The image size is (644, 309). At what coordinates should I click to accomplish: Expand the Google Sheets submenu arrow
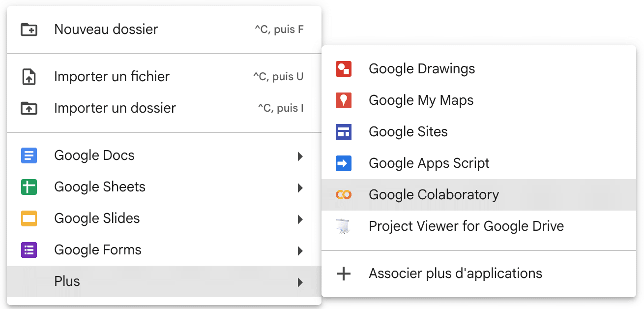(300, 188)
